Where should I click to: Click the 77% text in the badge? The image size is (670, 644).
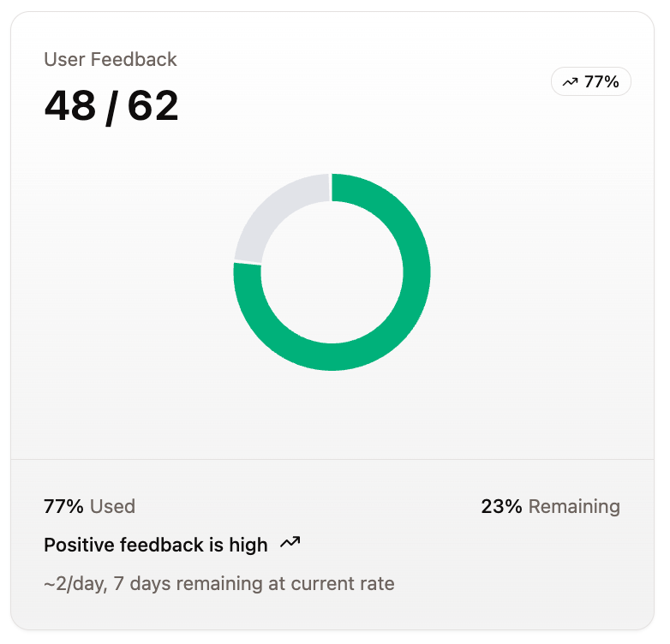point(601,81)
